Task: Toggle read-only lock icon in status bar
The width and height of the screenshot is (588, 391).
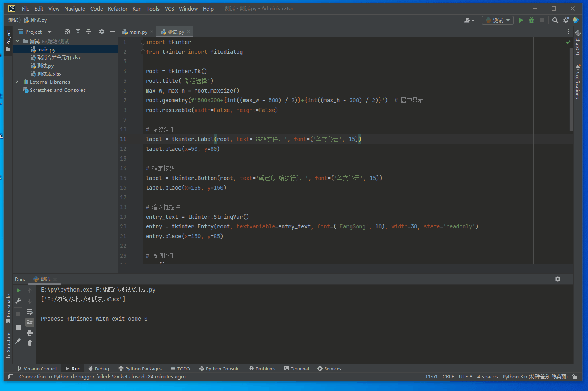Action: point(574,377)
